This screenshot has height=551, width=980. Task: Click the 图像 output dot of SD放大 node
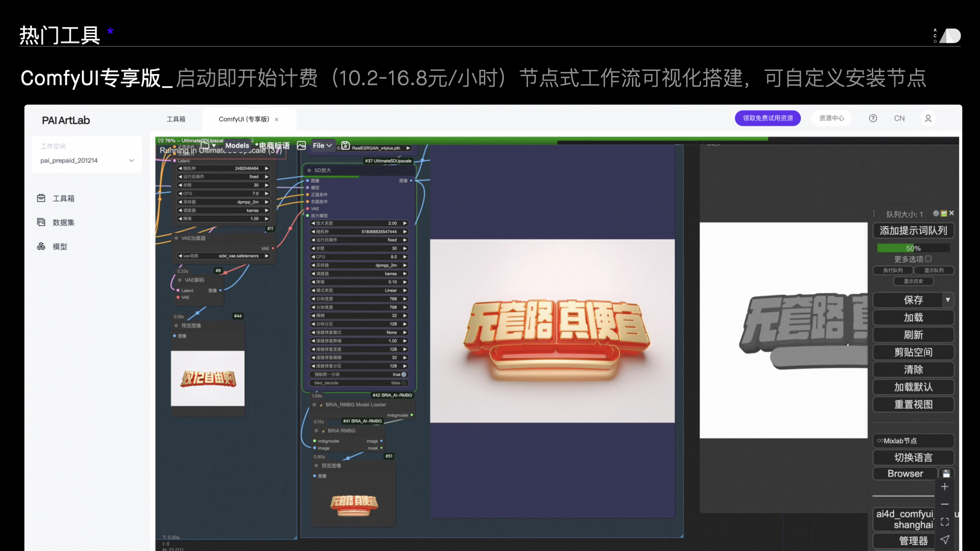pyautogui.click(x=411, y=181)
